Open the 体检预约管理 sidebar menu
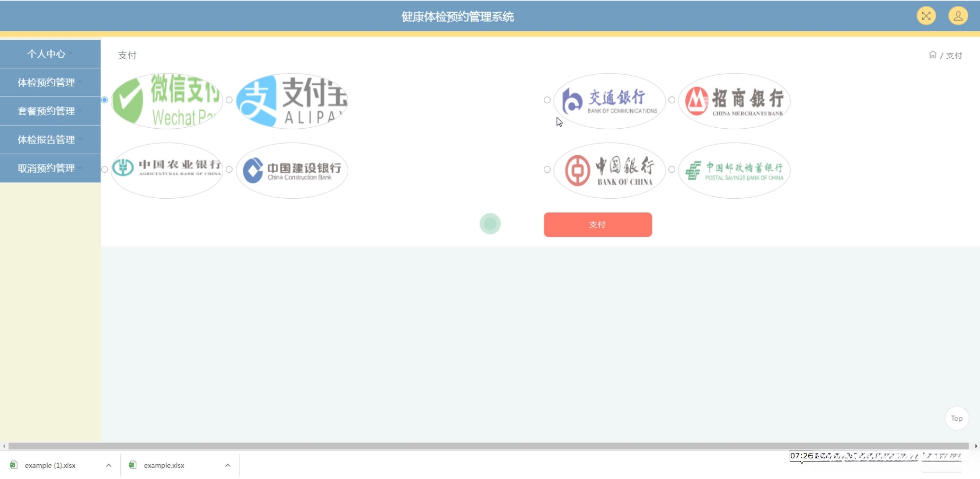This screenshot has width=980, height=479. click(50, 83)
